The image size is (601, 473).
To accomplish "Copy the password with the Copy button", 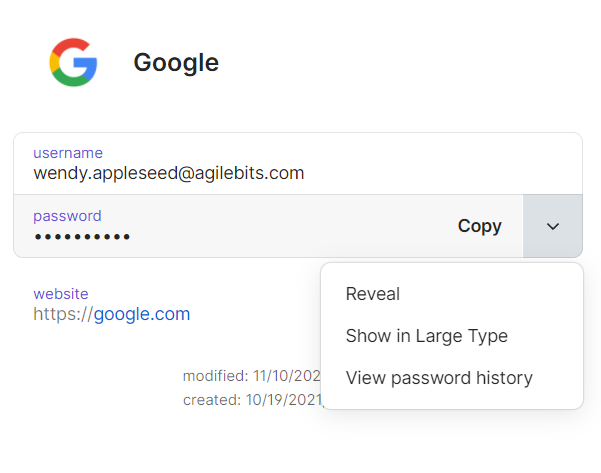I will coord(479,226).
